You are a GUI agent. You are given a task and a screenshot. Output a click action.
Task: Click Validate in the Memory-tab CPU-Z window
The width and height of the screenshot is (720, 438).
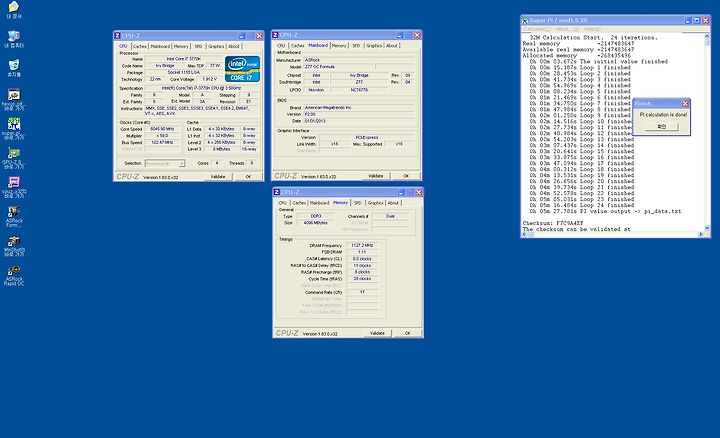coord(377,333)
